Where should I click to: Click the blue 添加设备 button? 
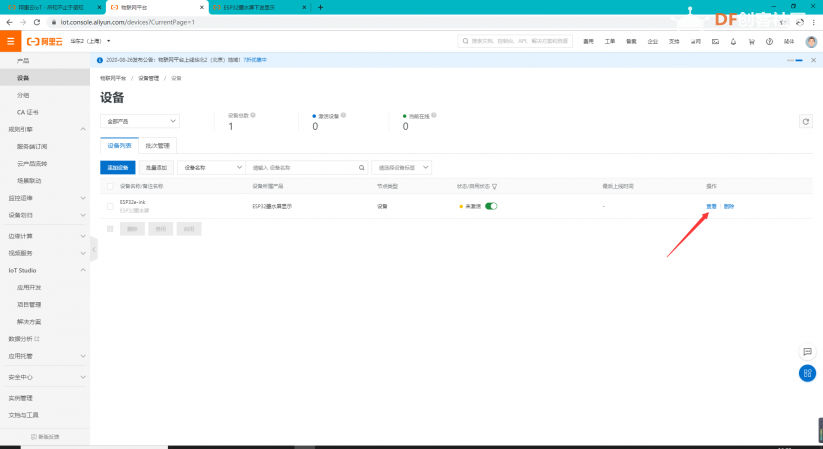pos(118,168)
